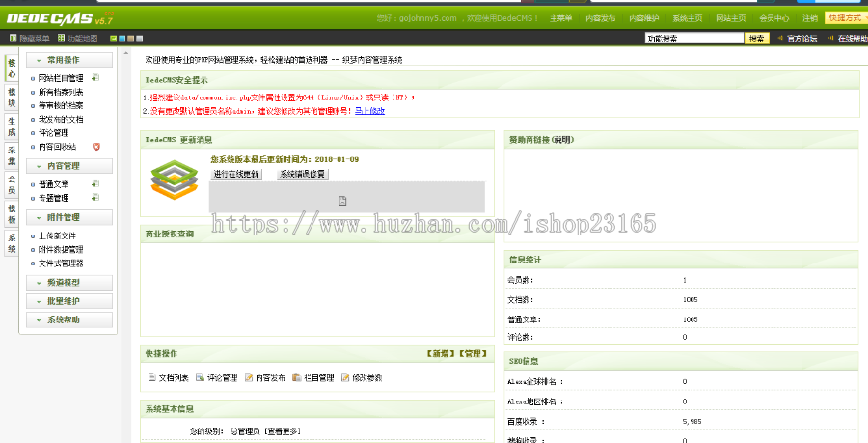The image size is (868, 443).
Task: Open 主菜单 in top navigation
Action: (x=560, y=18)
